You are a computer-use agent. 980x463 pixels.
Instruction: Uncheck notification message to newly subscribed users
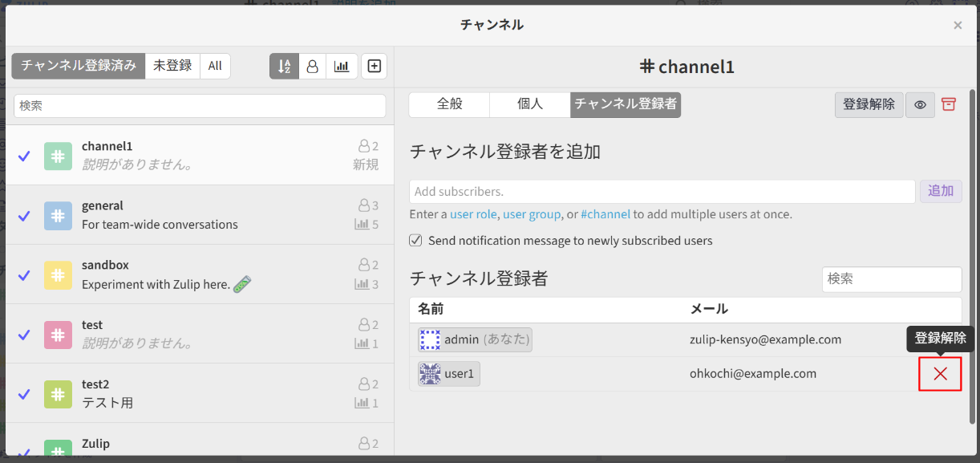tap(415, 240)
